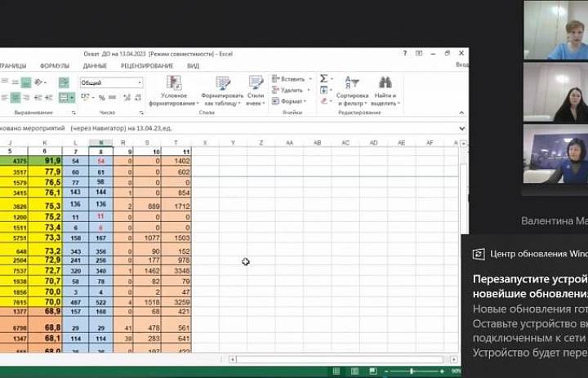This screenshot has width=588, height=378.
Task: Click the Clear eraser icon
Action: point(324,101)
